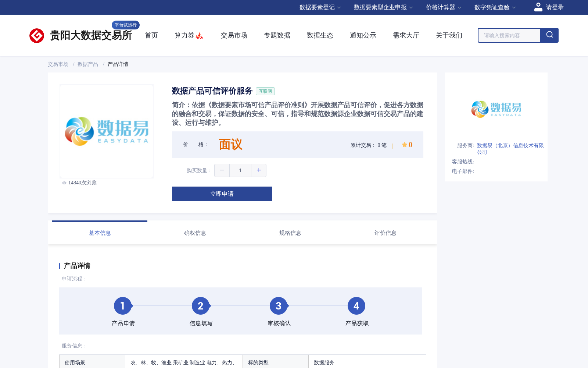
Task: Expand 数据要素型企业申报 dropdown menu
Action: [383, 7]
